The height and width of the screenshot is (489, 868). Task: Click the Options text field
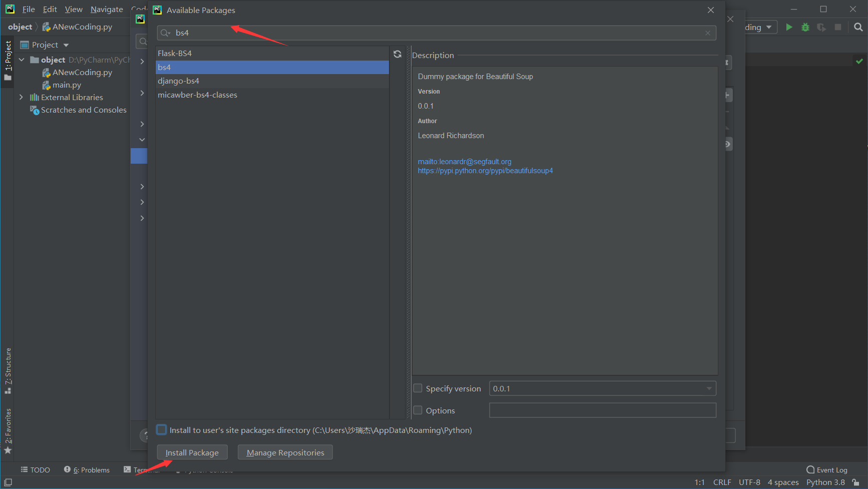pos(603,410)
